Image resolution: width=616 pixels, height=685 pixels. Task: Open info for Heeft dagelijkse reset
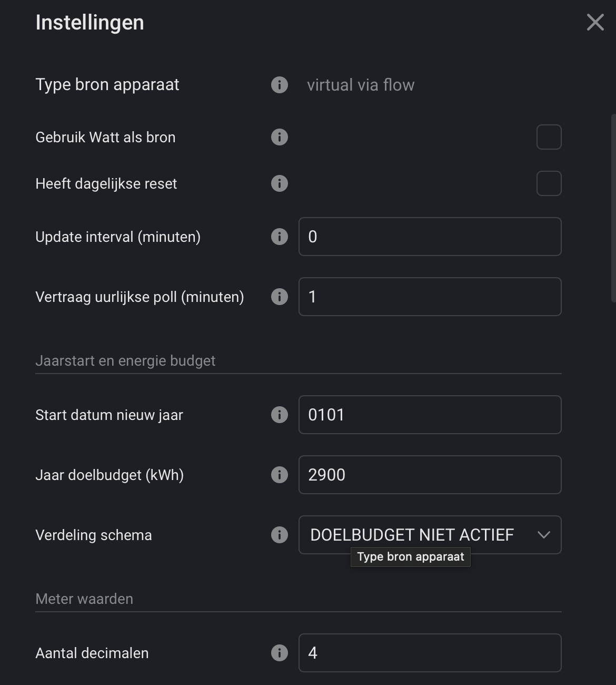[280, 184]
